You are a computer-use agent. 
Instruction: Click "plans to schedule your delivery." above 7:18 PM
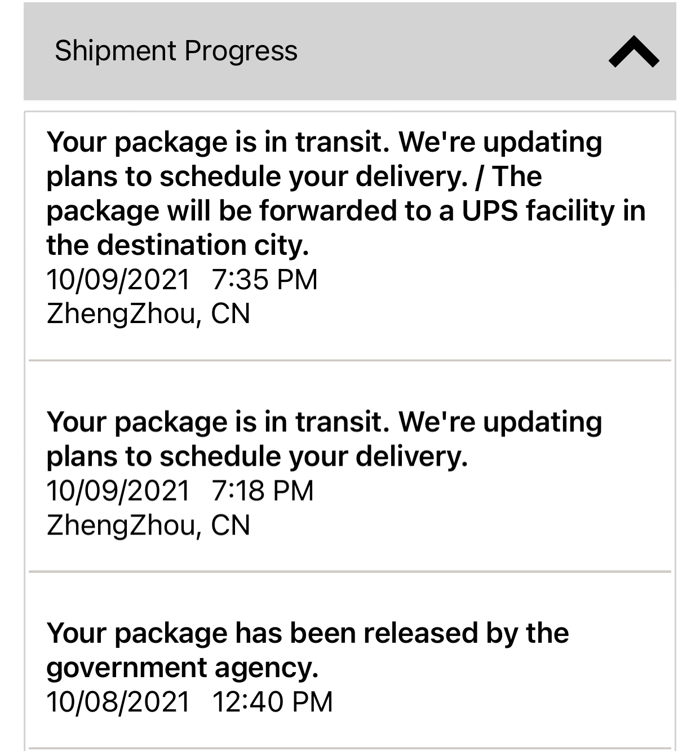pos(257,456)
